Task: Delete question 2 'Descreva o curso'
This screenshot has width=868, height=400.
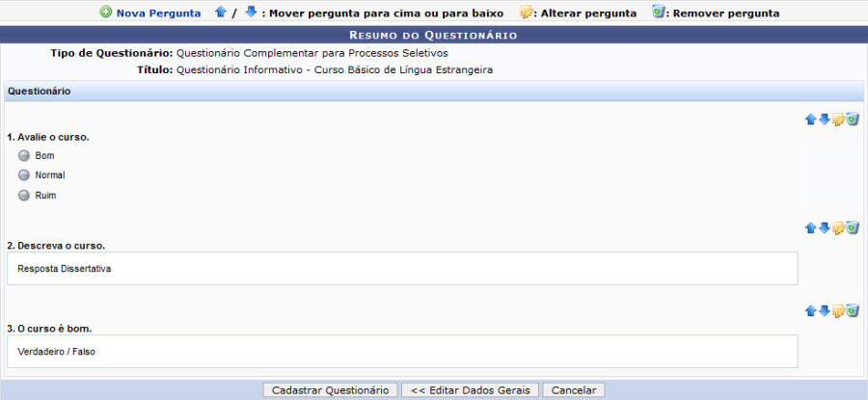Action: click(x=853, y=228)
